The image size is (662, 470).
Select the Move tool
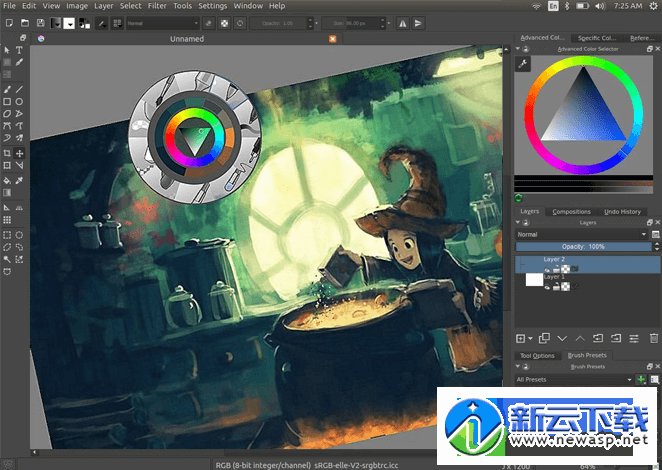point(19,153)
